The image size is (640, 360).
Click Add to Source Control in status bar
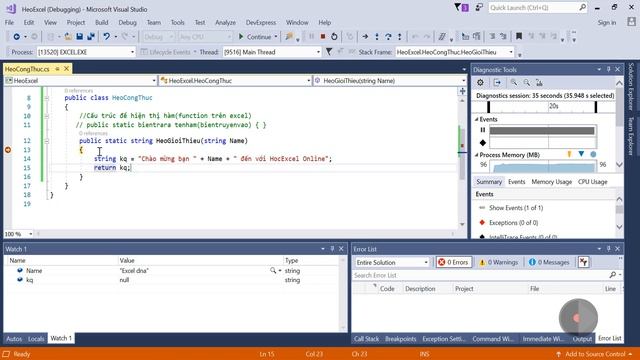(595, 354)
